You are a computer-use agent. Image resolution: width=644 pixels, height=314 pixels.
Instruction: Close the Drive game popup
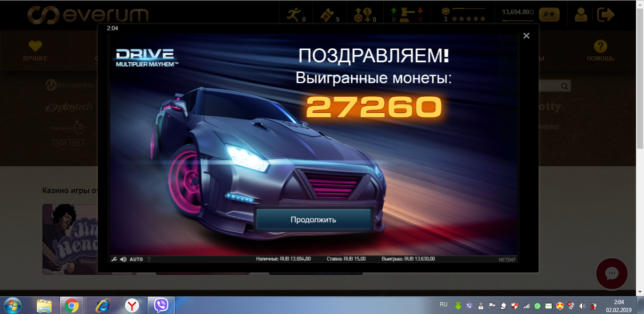point(527,36)
